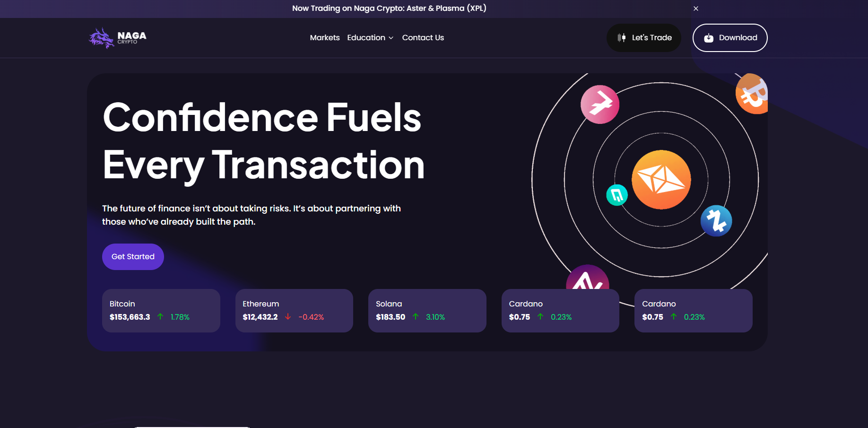Click the blue Z coin icon
This screenshot has height=428, width=868.
(716, 221)
